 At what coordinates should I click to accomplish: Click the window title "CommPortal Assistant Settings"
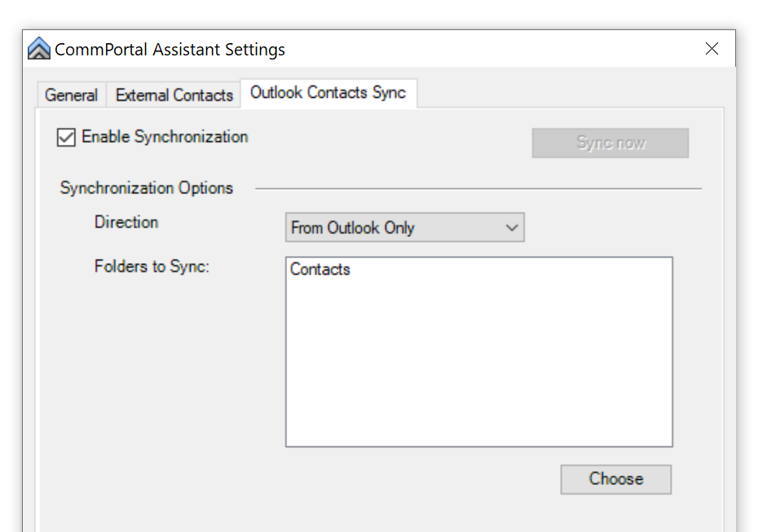point(170,50)
